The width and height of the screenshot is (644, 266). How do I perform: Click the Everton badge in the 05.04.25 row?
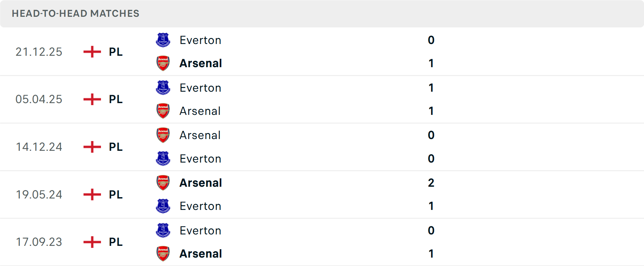coord(163,88)
